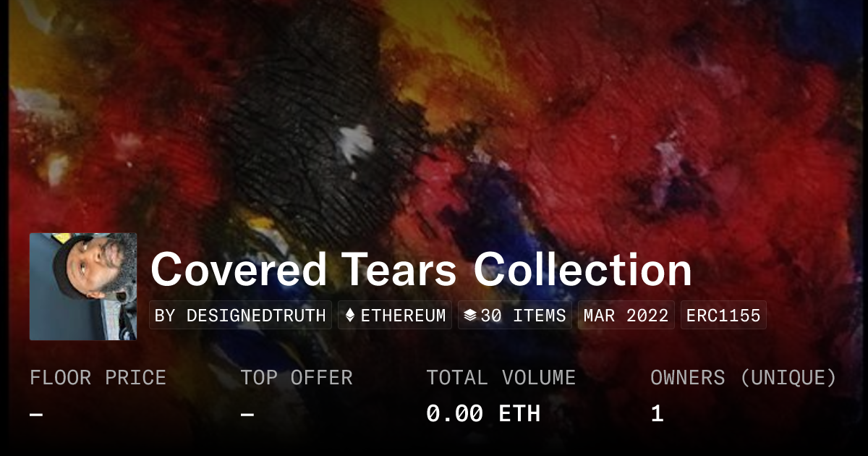The height and width of the screenshot is (456, 868).
Task: Click the floor price dash value
Action: pos(37,415)
